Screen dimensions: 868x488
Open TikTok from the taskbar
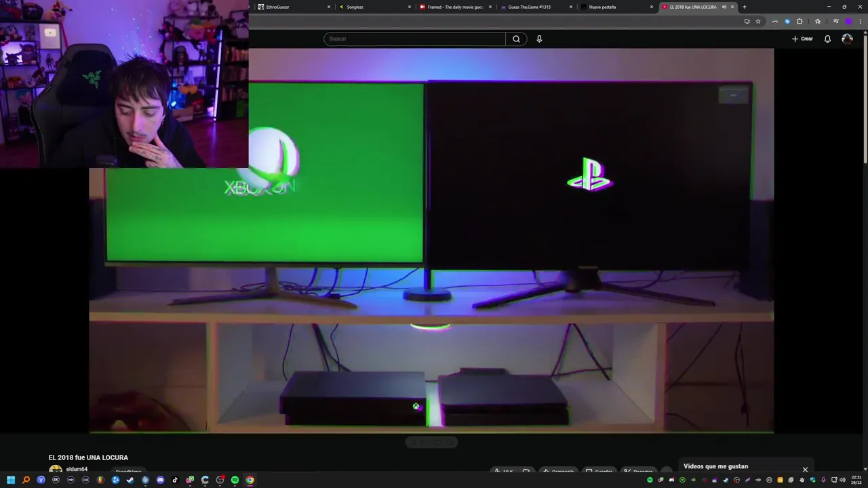[175, 480]
